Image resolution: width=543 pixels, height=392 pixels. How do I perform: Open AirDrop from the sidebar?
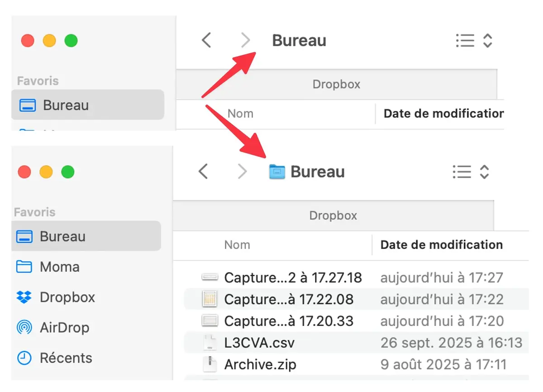64,327
